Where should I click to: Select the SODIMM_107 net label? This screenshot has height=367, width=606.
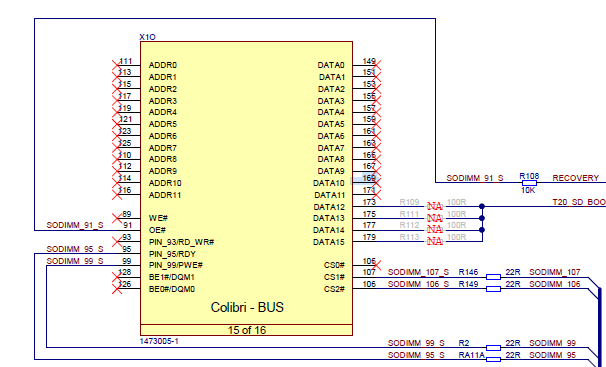pos(555,272)
